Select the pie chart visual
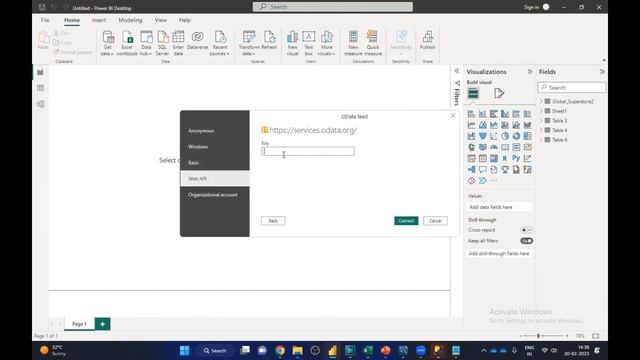The width and height of the screenshot is (640, 360). [x=505, y=136]
